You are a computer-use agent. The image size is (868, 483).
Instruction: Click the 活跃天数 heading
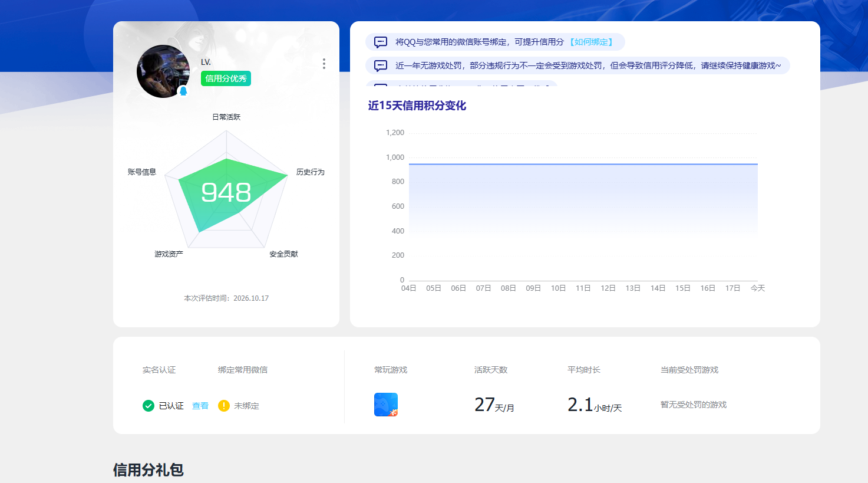491,370
